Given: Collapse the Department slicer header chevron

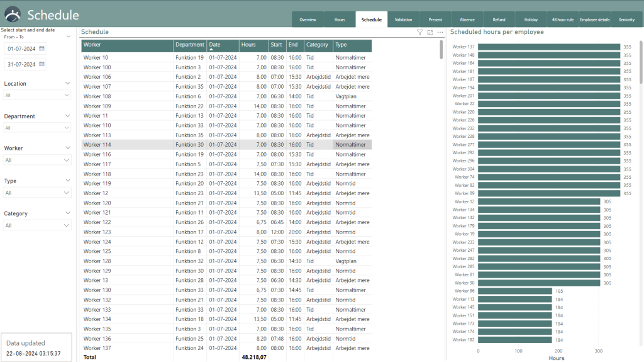Looking at the screenshot, I should click(x=67, y=116).
